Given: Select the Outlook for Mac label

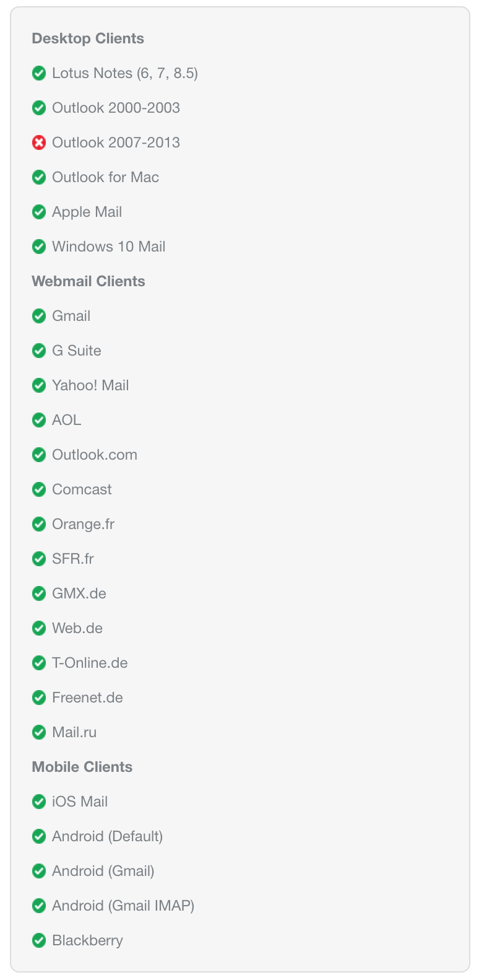Looking at the screenshot, I should pos(105,177).
